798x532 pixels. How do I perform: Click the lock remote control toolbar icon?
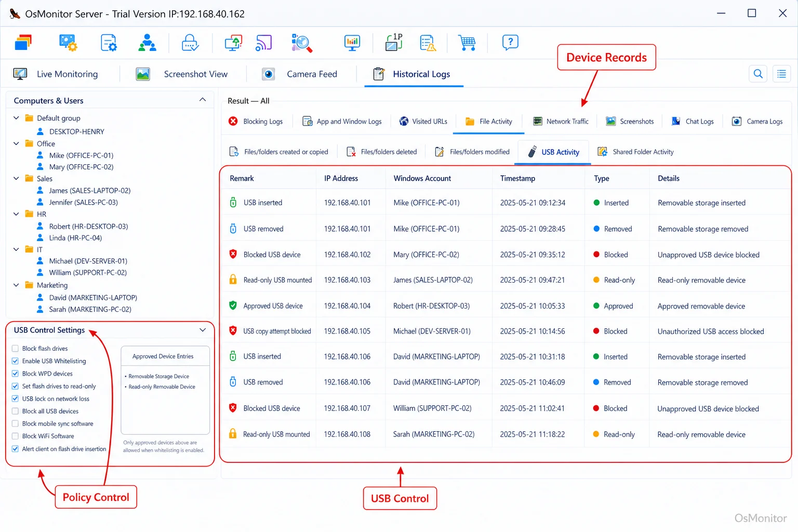coord(190,43)
